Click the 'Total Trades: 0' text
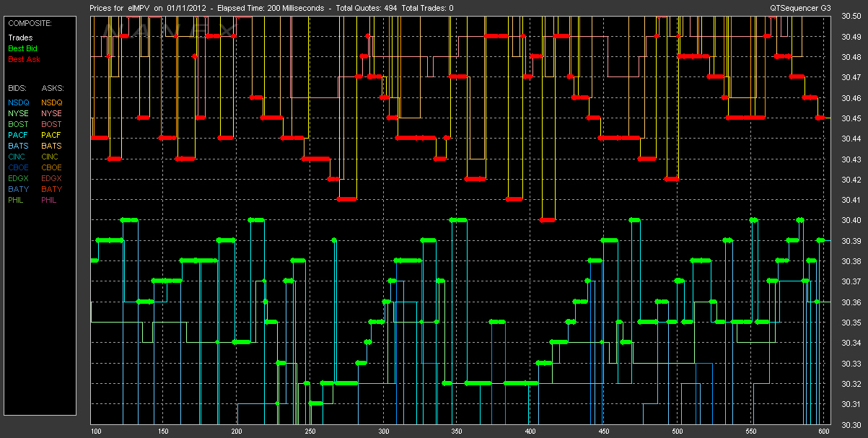 (427, 8)
